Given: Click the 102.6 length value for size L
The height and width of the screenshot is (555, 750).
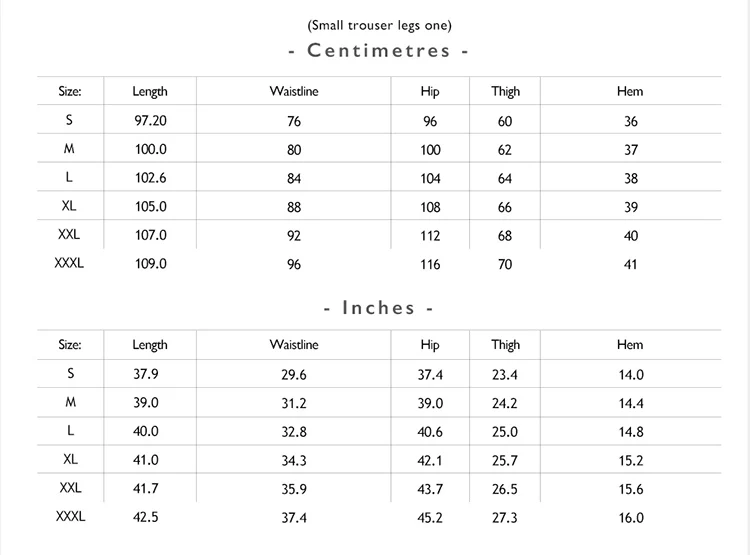Looking at the screenshot, I should (150, 178).
